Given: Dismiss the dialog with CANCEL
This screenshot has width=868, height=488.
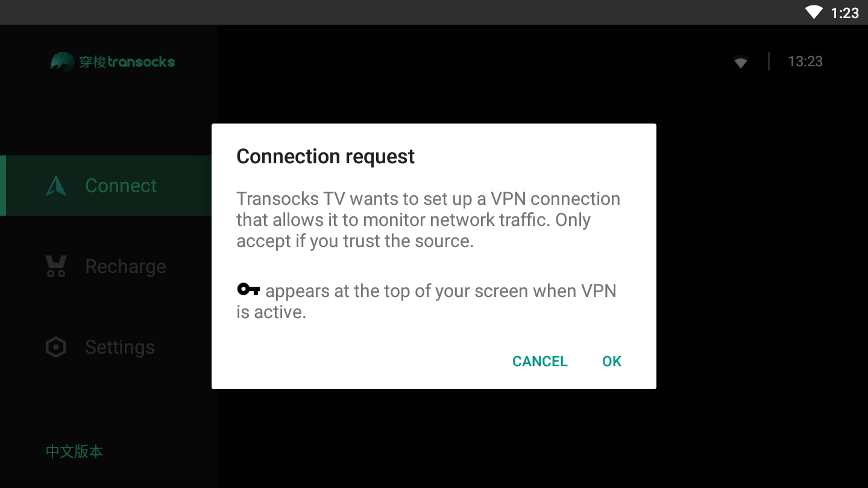Looking at the screenshot, I should click(540, 361).
